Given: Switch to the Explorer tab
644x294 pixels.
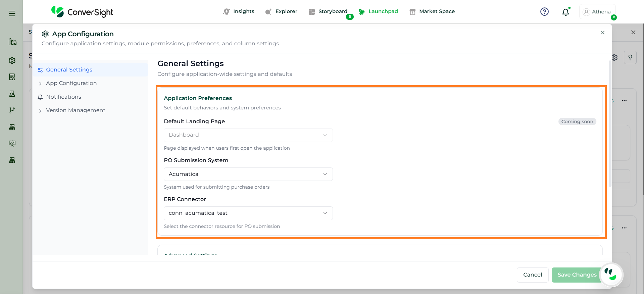Looking at the screenshot, I should point(281,11).
